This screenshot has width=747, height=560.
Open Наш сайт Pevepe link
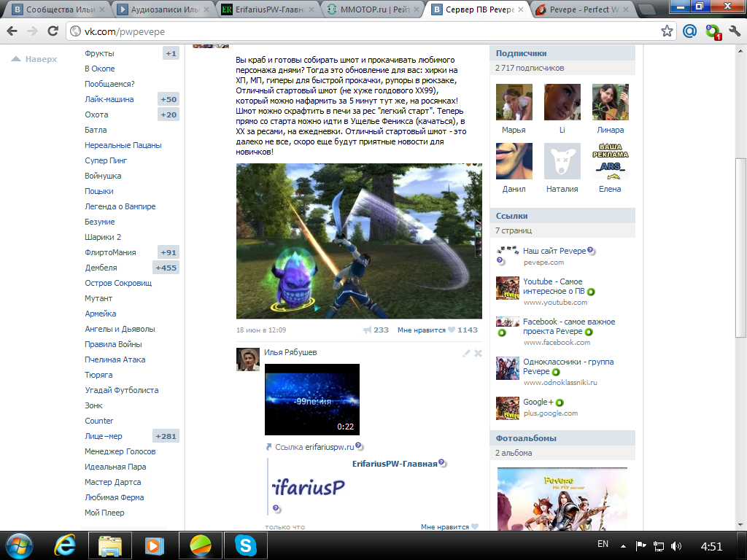554,251
